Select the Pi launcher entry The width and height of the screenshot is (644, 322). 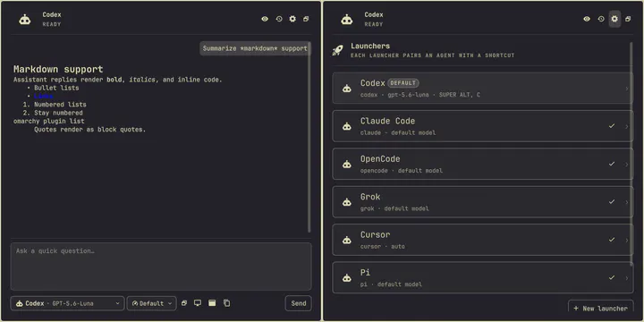483,277
